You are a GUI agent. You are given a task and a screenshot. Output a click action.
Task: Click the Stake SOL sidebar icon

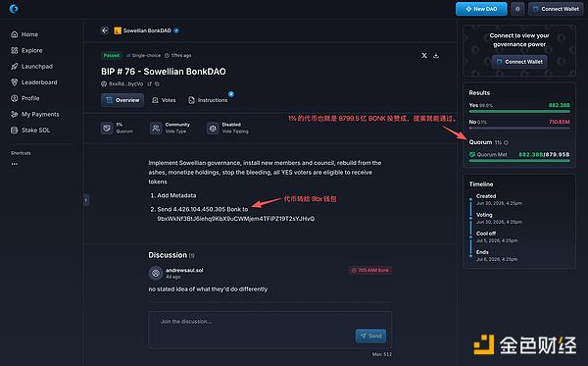15,131
